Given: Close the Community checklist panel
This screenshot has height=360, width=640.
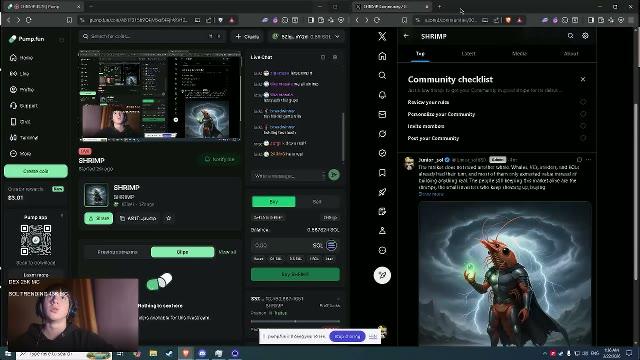Looking at the screenshot, I should click(583, 79).
